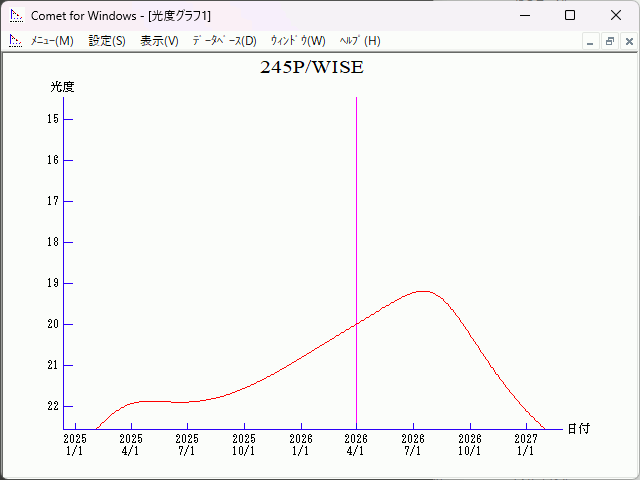
Task: Click the peak of the red magnitude curve
Action: [x=423, y=291]
